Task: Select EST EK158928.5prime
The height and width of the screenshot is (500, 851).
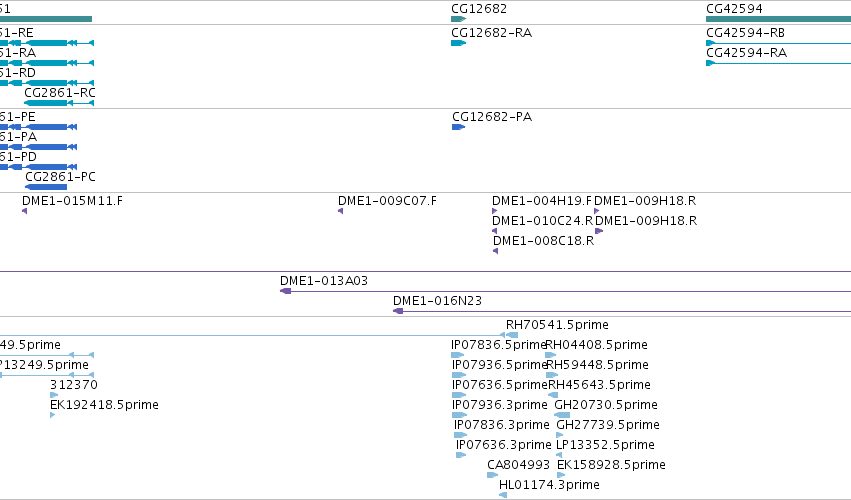Action: [611, 466]
